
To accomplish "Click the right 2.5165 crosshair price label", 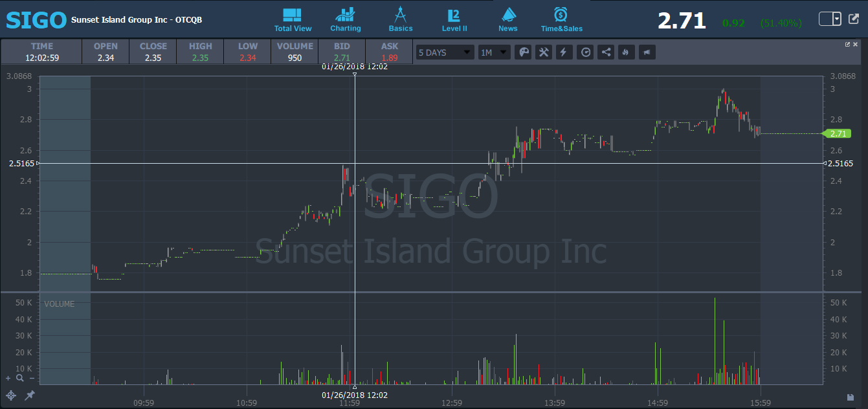I will 841,164.
